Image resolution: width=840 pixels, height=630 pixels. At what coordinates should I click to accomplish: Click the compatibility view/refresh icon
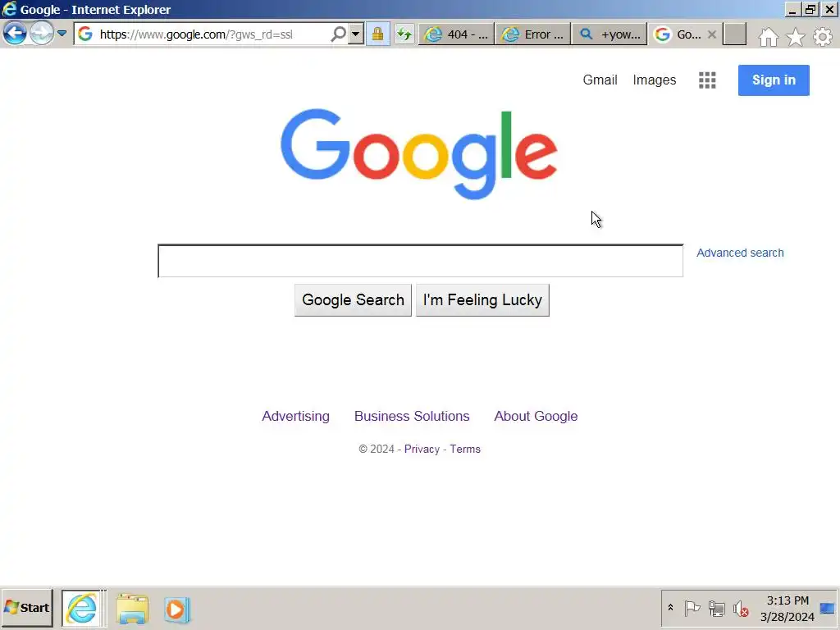pyautogui.click(x=404, y=34)
